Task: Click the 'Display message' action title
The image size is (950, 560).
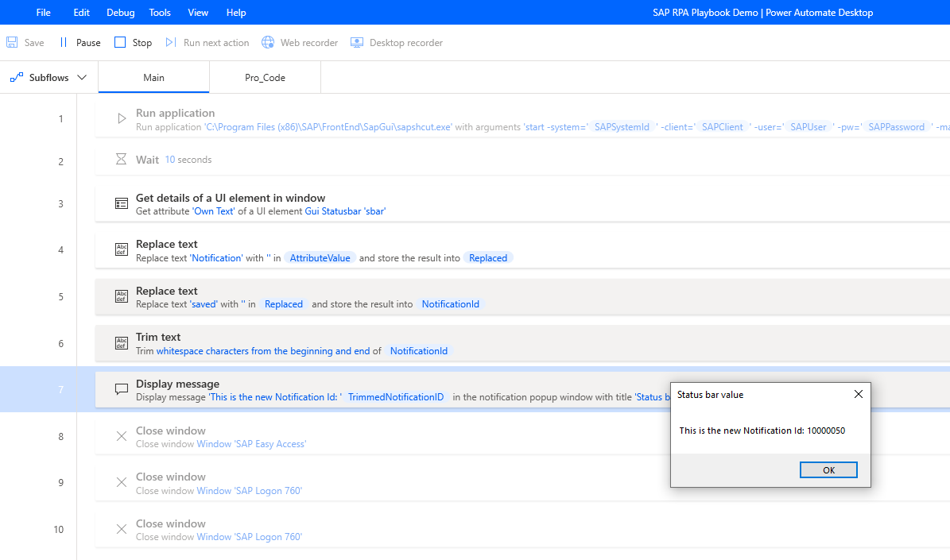Action: coord(177,384)
